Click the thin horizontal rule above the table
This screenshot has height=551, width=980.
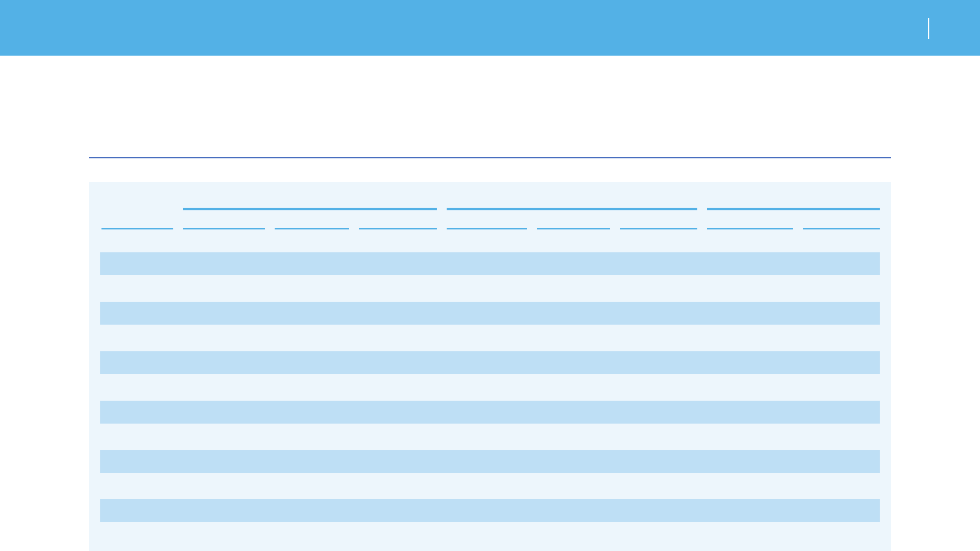(489, 158)
